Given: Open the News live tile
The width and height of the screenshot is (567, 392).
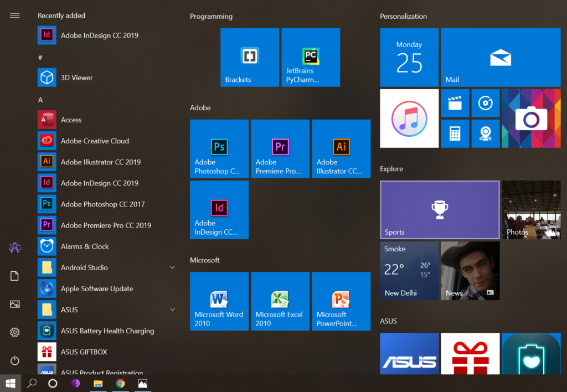Looking at the screenshot, I should (470, 271).
